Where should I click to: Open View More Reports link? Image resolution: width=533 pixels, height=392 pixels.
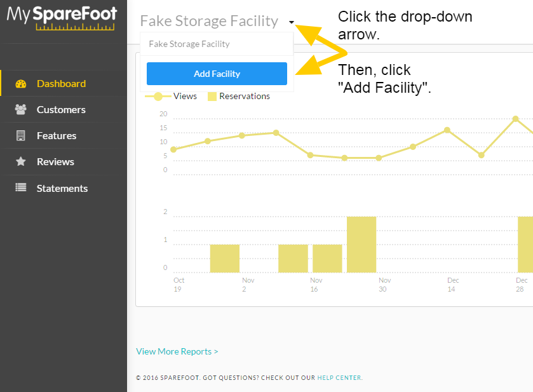click(177, 351)
